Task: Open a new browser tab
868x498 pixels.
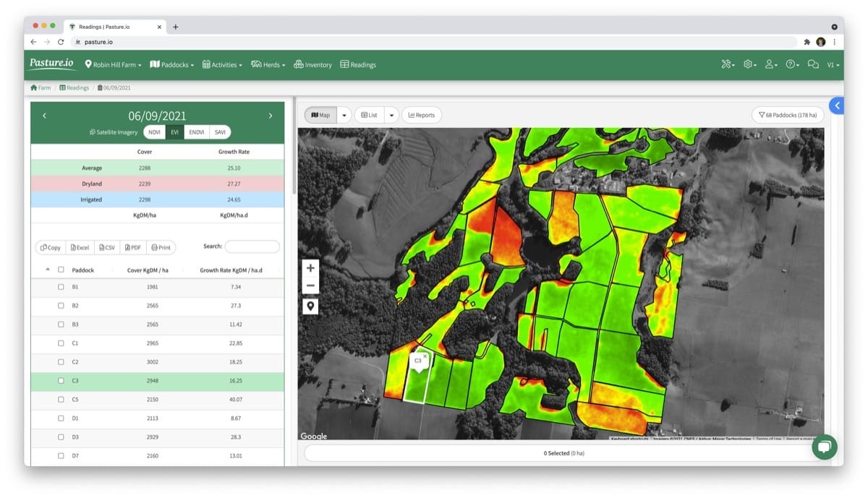Action: (x=175, y=27)
